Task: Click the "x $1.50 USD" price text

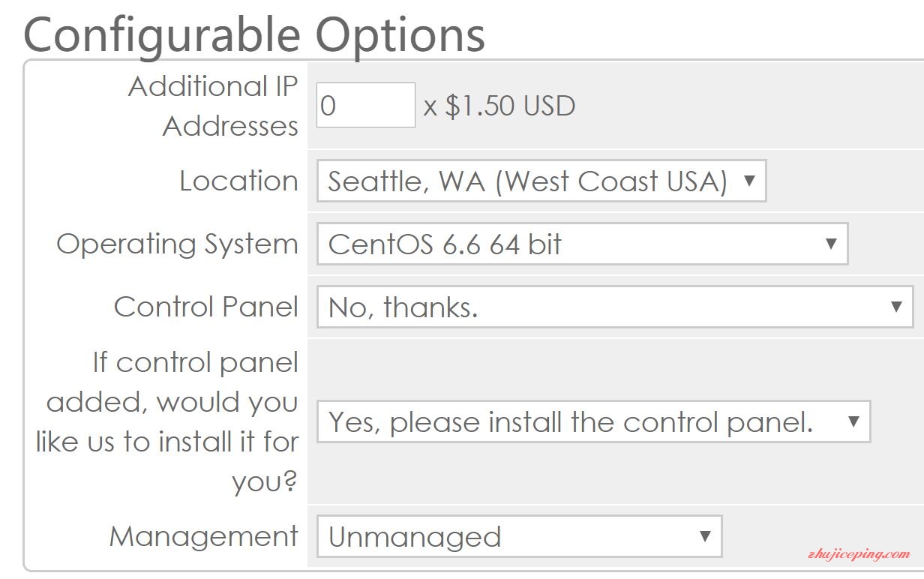Action: coord(499,106)
